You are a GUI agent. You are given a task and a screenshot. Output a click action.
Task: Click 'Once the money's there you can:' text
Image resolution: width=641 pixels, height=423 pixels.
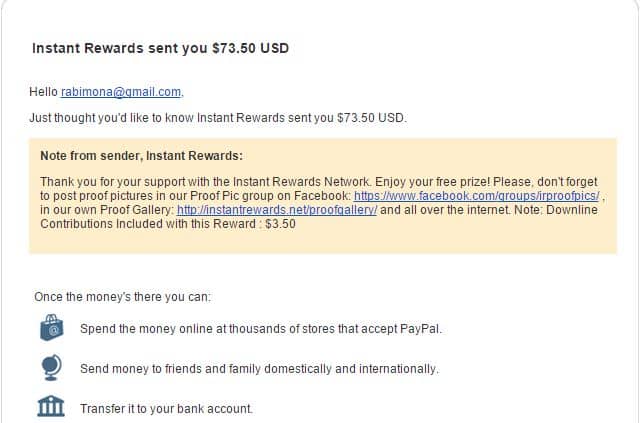(x=122, y=297)
